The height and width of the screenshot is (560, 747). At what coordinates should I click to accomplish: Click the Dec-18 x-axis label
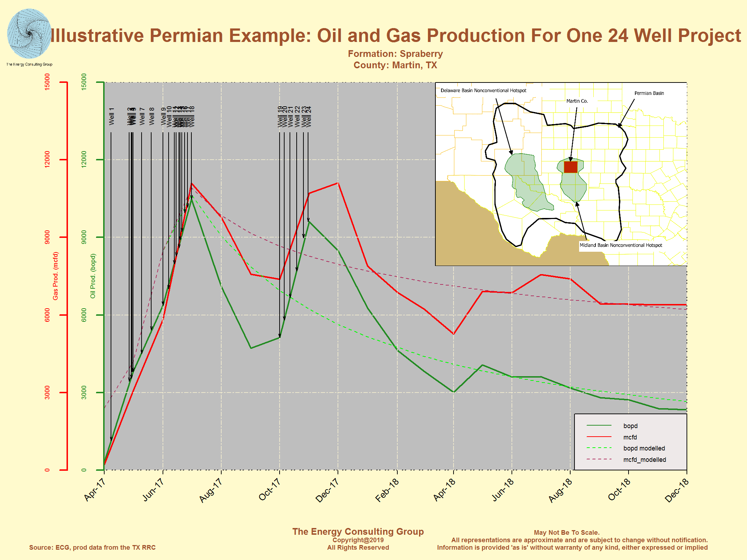677,490
